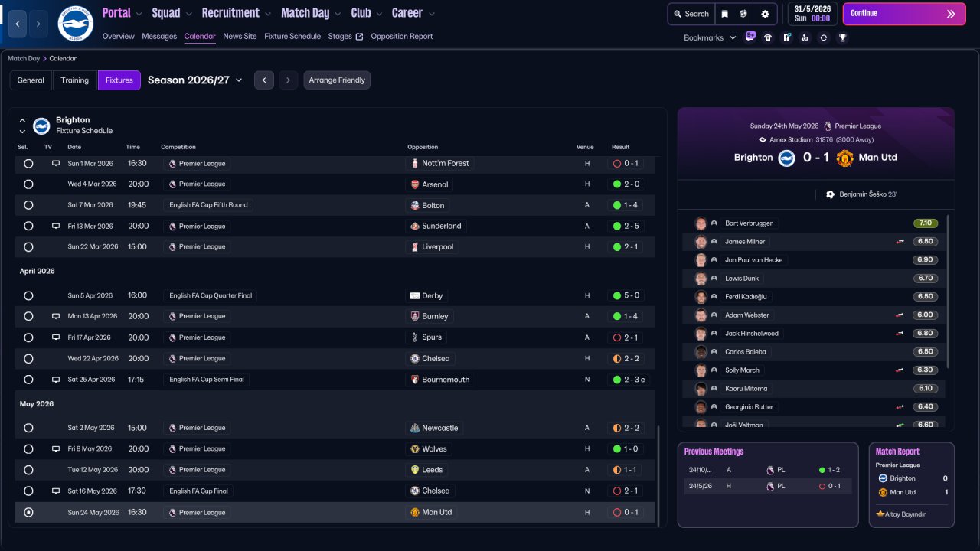This screenshot has height=551, width=980.
Task: Open the globe icon in the top bar
Action: [x=743, y=14]
